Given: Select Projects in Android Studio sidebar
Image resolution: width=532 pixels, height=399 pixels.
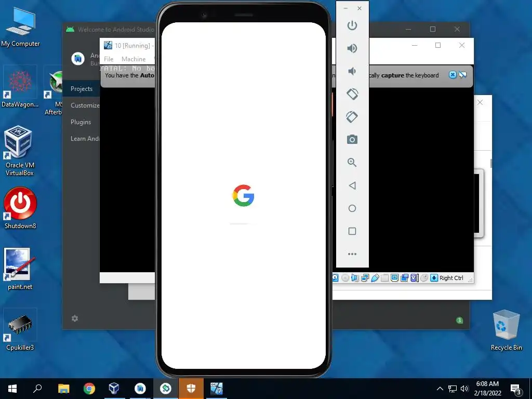Looking at the screenshot, I should pos(82,88).
